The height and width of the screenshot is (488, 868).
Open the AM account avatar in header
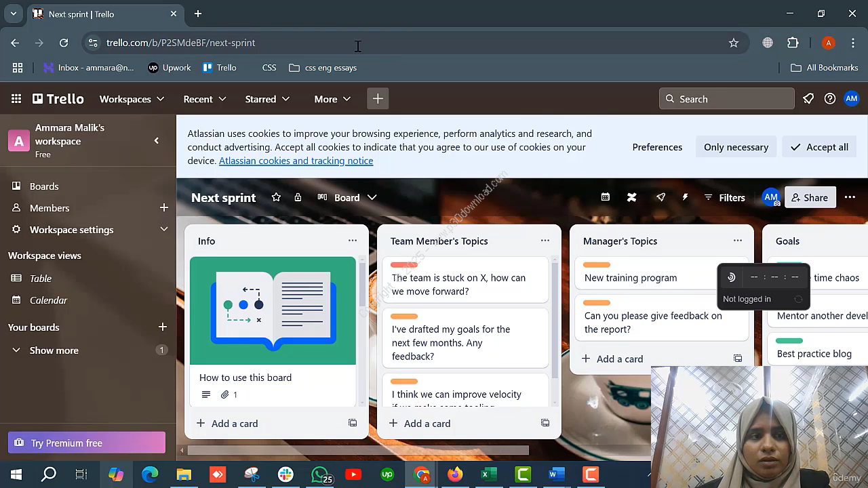tap(852, 99)
